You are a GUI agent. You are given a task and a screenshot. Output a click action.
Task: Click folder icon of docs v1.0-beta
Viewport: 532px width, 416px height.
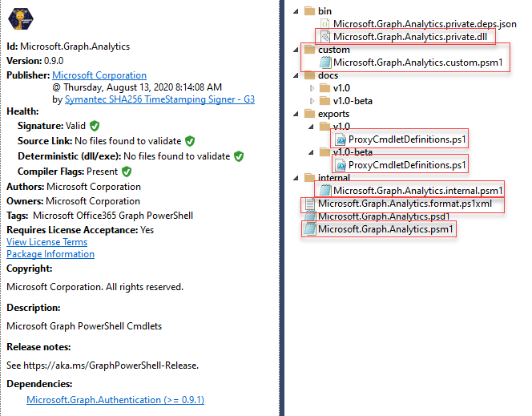coord(324,101)
